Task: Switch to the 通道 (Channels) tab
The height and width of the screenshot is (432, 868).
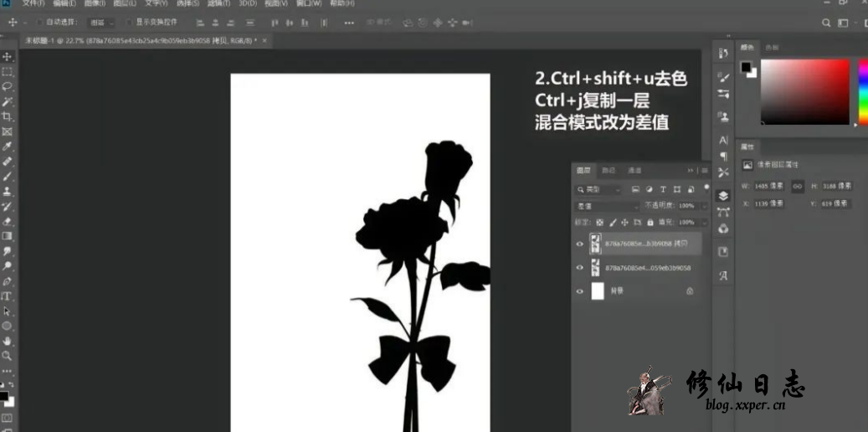Action: 634,171
